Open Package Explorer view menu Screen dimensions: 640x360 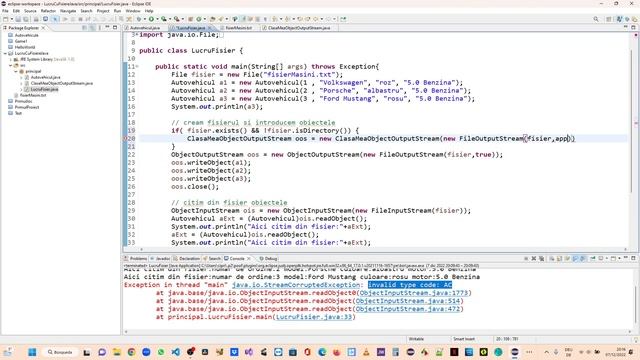point(100,28)
